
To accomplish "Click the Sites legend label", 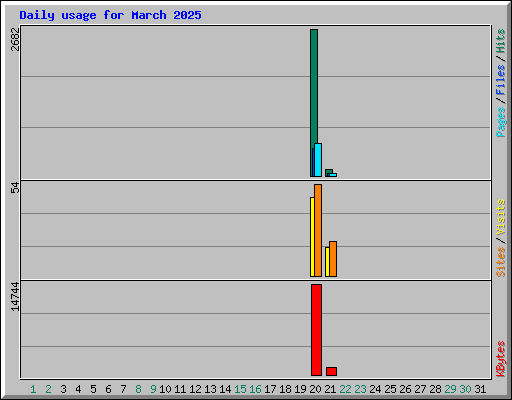I will point(500,262).
